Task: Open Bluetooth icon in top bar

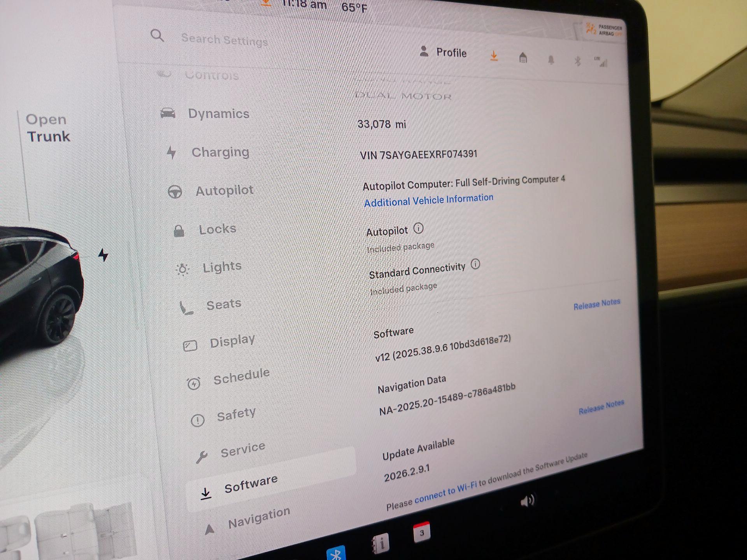Action: 577,61
